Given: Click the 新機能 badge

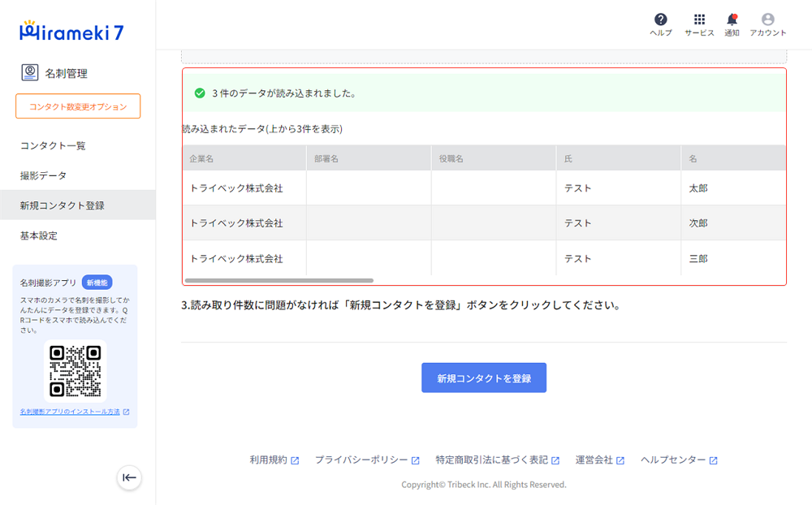Looking at the screenshot, I should coord(97,283).
